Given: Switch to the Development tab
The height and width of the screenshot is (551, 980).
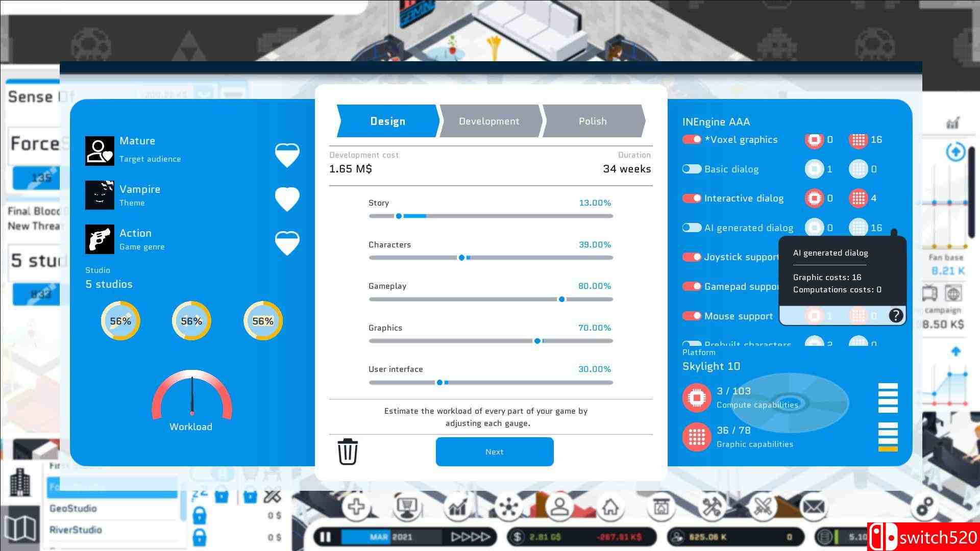Looking at the screenshot, I should tap(490, 121).
